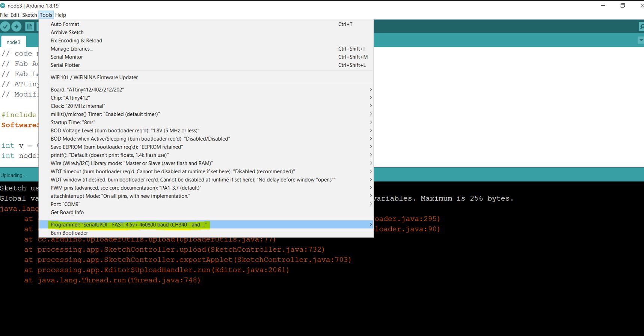Click the Verify checkmark toolbar icon

[x=5, y=27]
